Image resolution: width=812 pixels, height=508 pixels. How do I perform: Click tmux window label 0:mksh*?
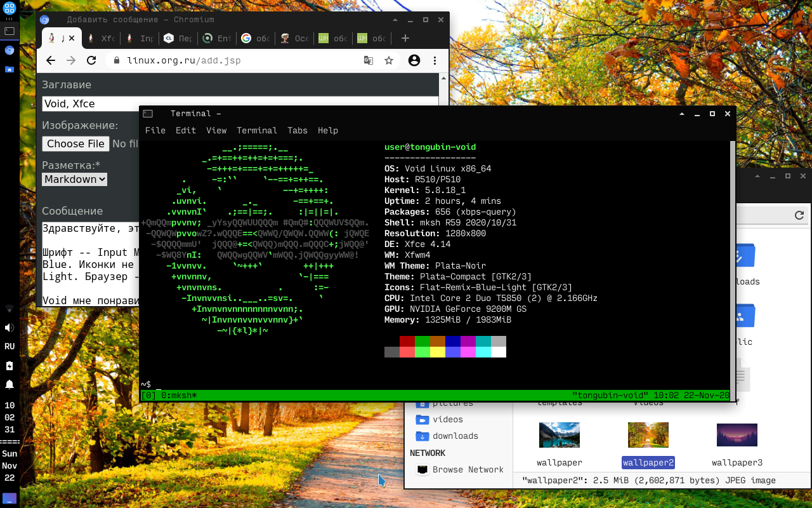(x=178, y=396)
